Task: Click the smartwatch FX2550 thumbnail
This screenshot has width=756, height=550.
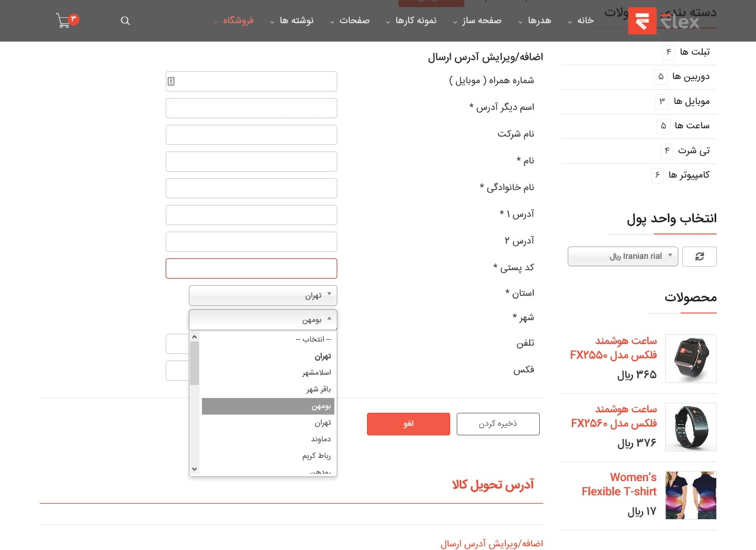Action: click(690, 359)
